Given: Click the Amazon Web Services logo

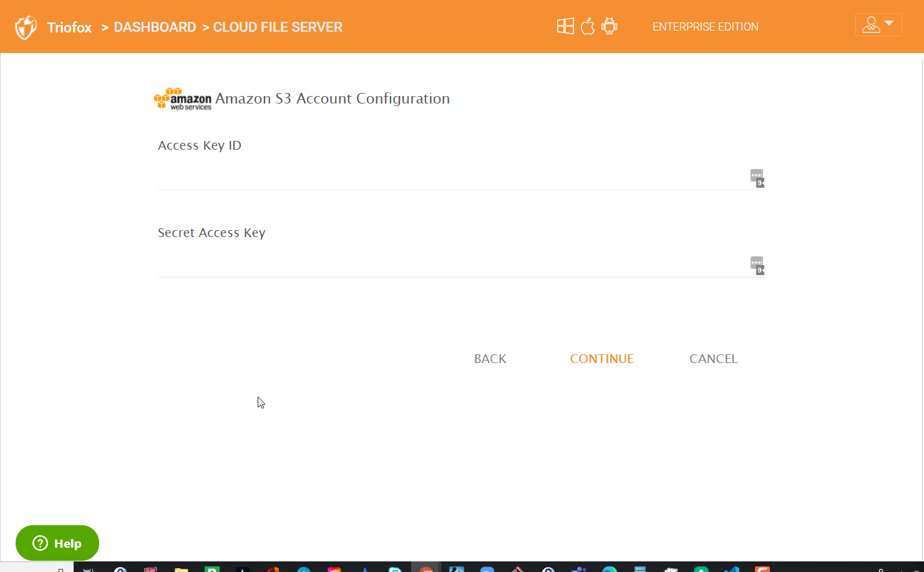Looking at the screenshot, I should pyautogui.click(x=183, y=99).
